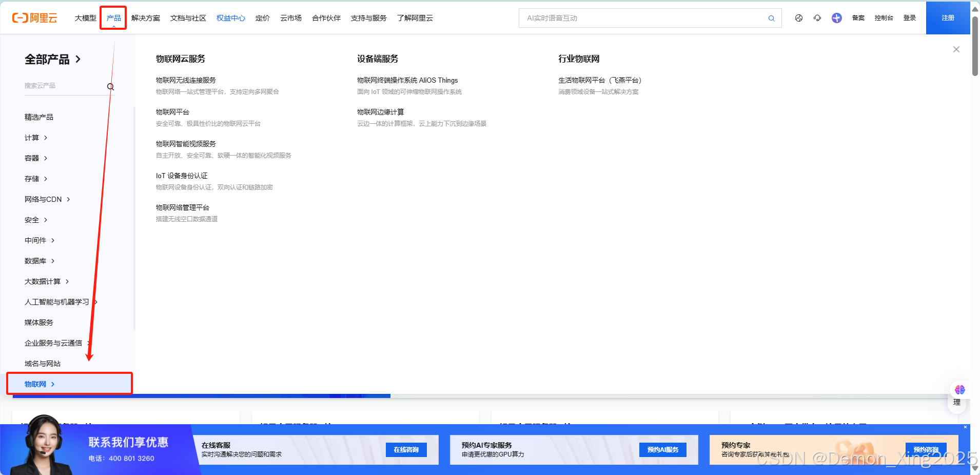The width and height of the screenshot is (980, 475).
Task: Click the 设备端服务 heading
Action: click(x=378, y=59)
